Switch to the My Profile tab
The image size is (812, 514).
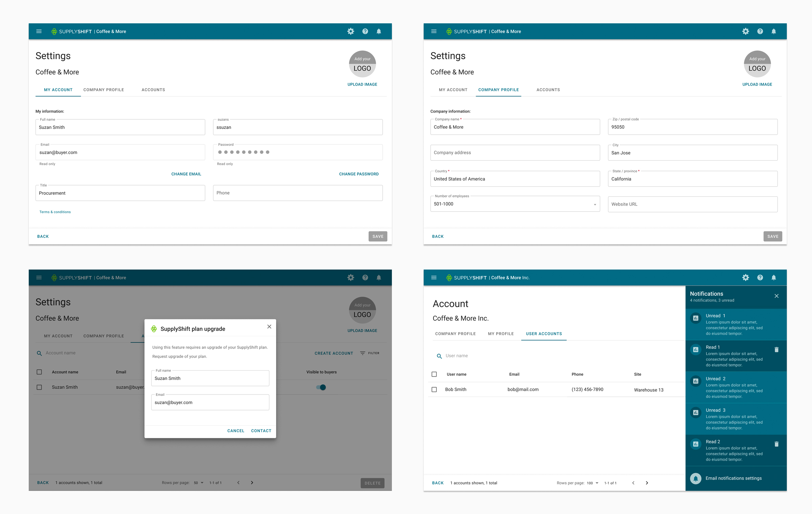(x=501, y=334)
